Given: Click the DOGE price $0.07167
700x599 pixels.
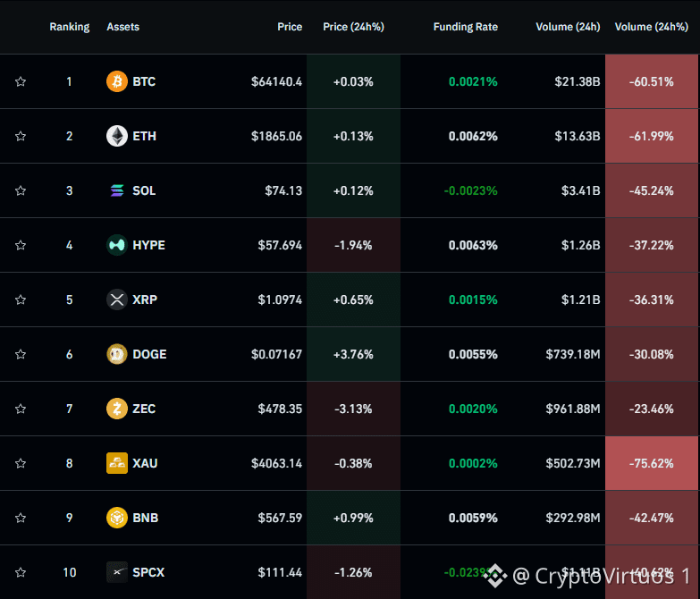Looking at the screenshot, I should tap(277, 354).
